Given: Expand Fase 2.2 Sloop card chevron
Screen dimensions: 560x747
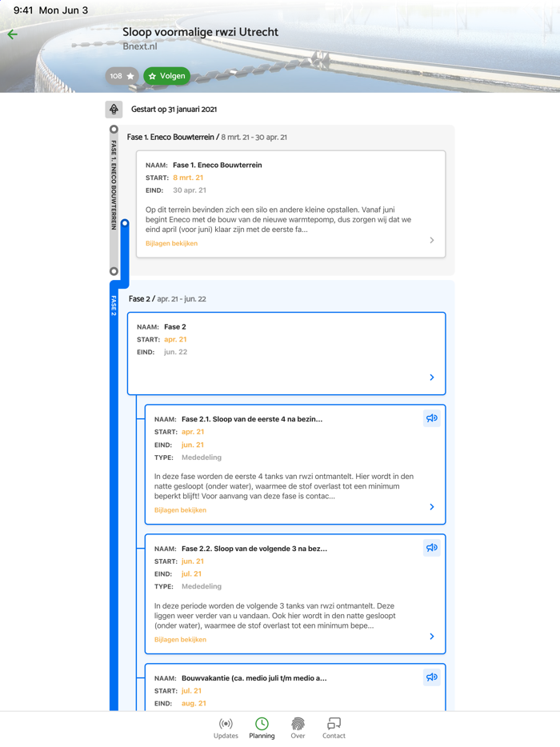Looking at the screenshot, I should click(x=432, y=637).
